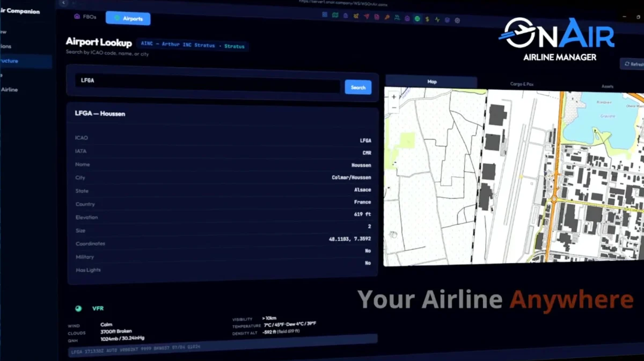
Task: Click the browser back arrow button
Action: click(63, 3)
